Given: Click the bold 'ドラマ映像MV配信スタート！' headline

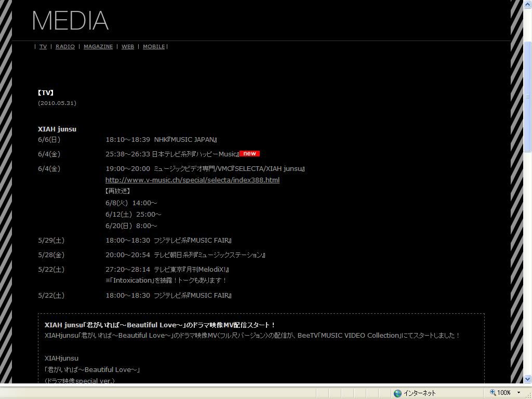Looking at the screenshot, I should [x=160, y=325].
